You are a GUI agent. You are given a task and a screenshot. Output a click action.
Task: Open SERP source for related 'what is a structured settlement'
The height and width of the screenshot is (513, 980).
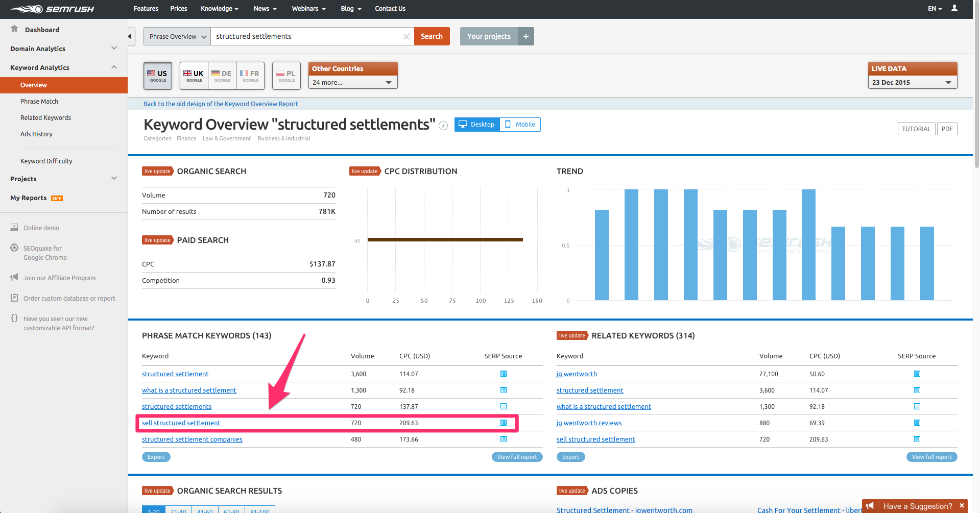[x=917, y=407]
